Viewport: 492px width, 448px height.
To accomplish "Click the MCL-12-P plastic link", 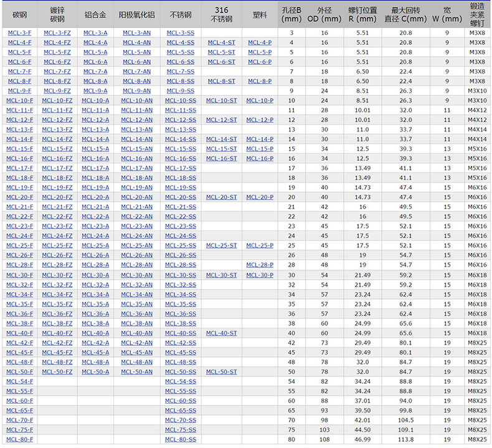I will 260,120.
